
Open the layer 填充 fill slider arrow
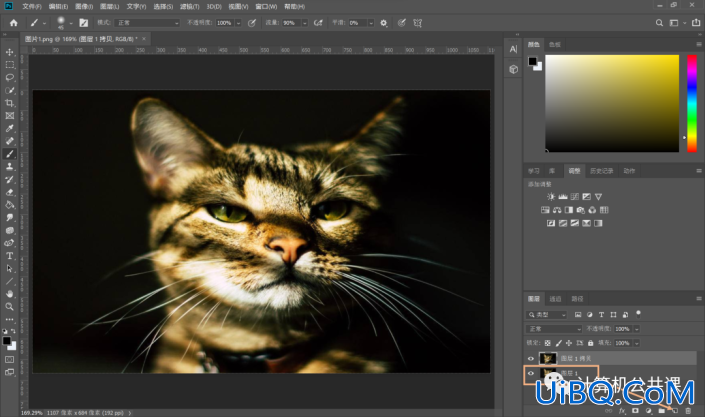coord(637,343)
